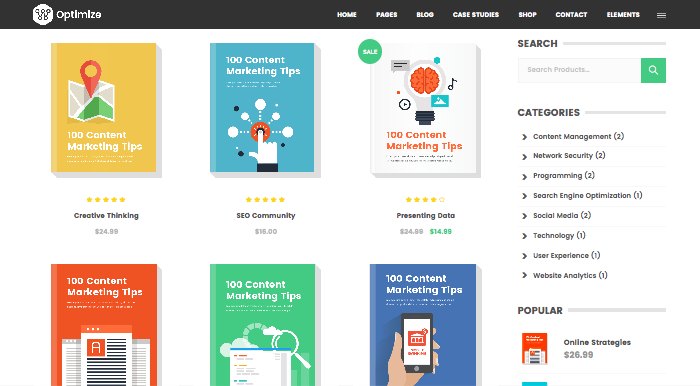Open the blue SEO Community book cover
Screen dimensions: 700x386
click(x=265, y=109)
